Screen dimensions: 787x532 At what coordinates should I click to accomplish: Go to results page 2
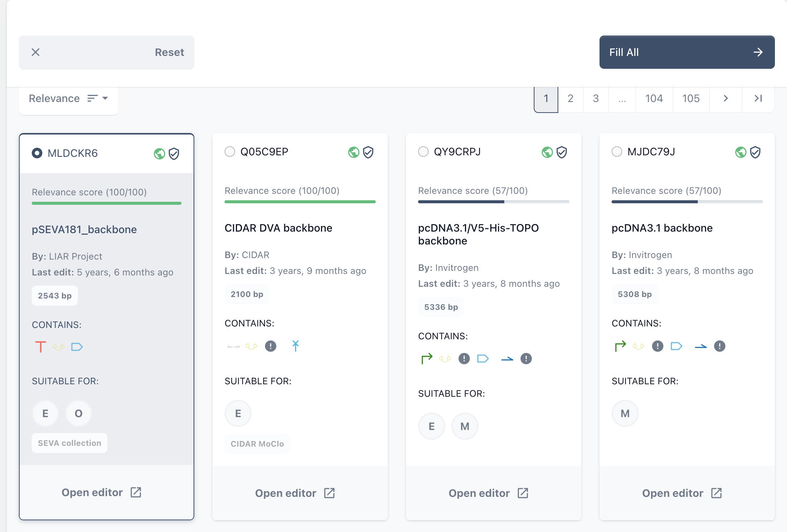[570, 99]
